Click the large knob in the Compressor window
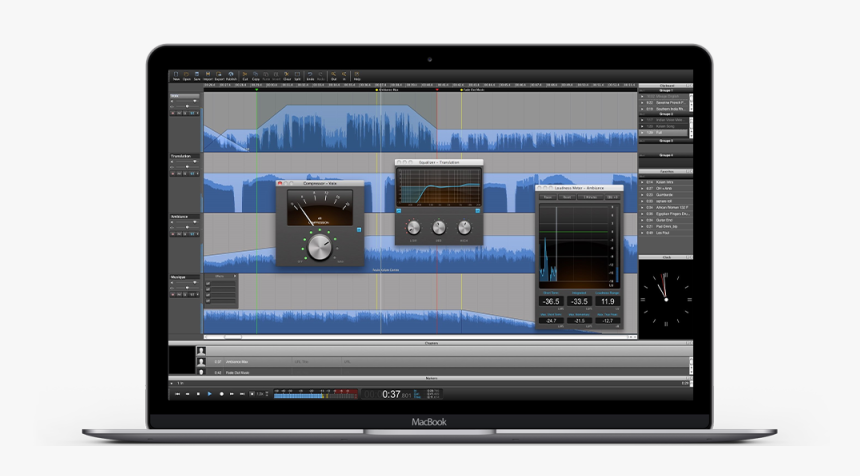Screen dimensions: 860x476 coord(319,247)
